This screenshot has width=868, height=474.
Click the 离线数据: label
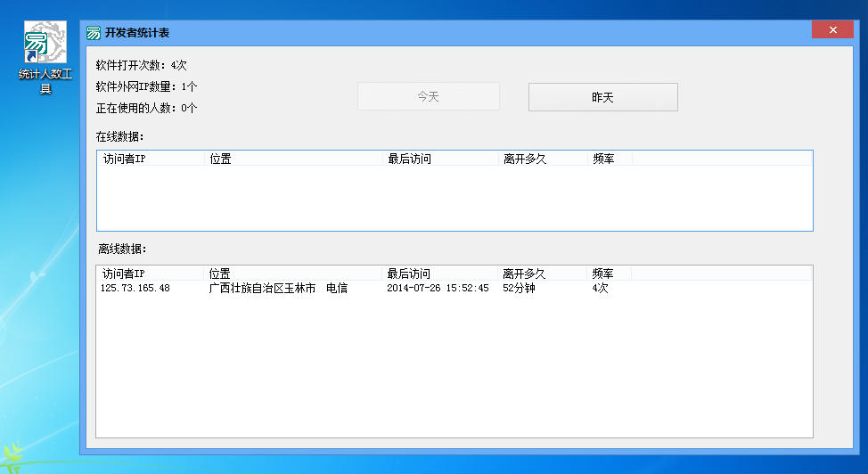pyautogui.click(x=122, y=249)
